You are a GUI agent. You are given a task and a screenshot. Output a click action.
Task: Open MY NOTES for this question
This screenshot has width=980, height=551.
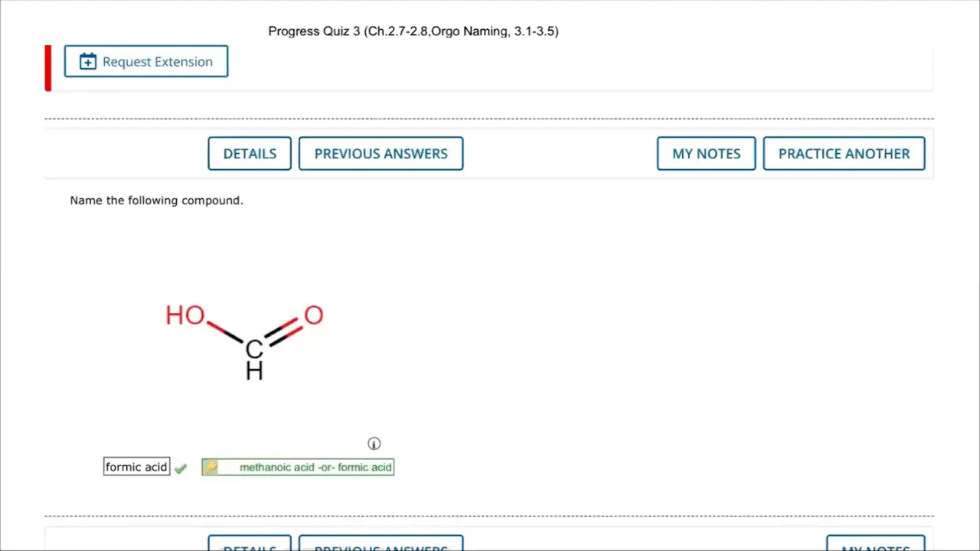coord(706,153)
